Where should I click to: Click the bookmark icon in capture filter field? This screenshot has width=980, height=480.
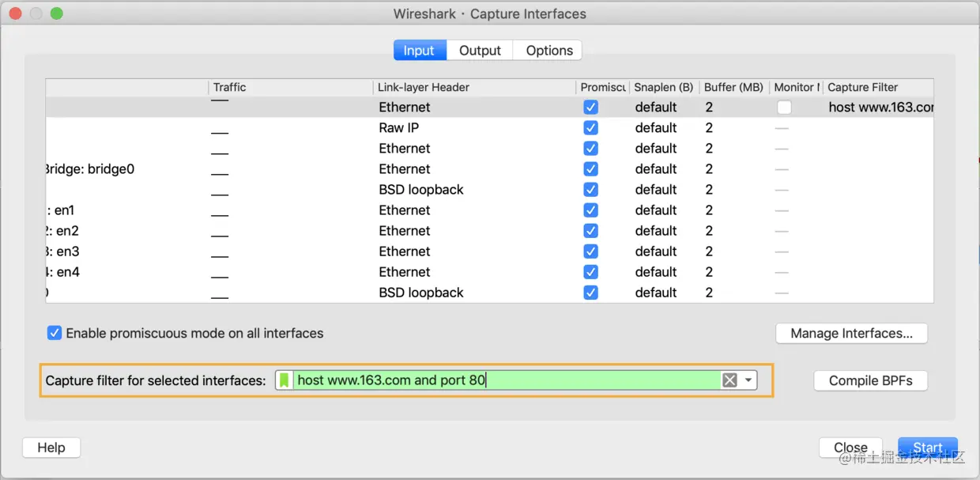pos(285,380)
